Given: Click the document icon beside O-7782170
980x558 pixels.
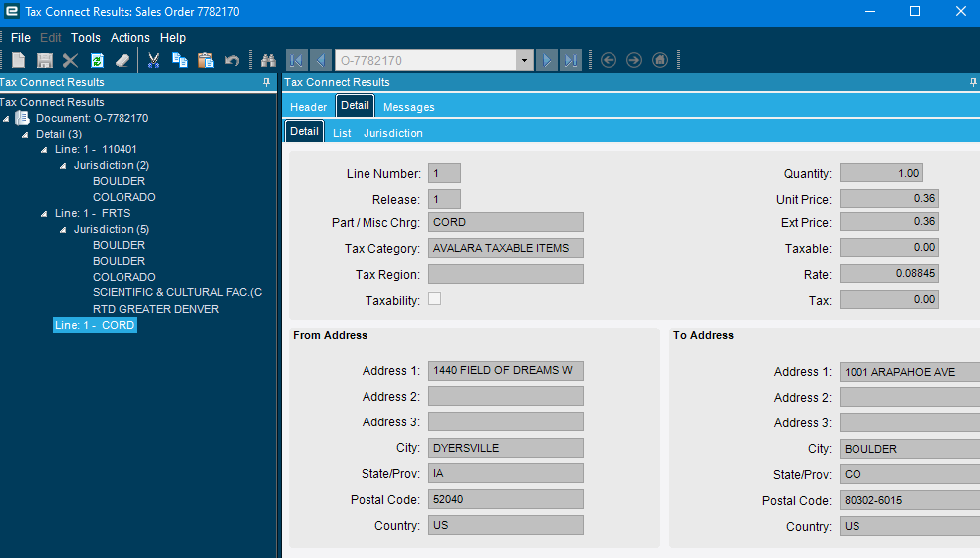Looking at the screenshot, I should click(x=23, y=118).
